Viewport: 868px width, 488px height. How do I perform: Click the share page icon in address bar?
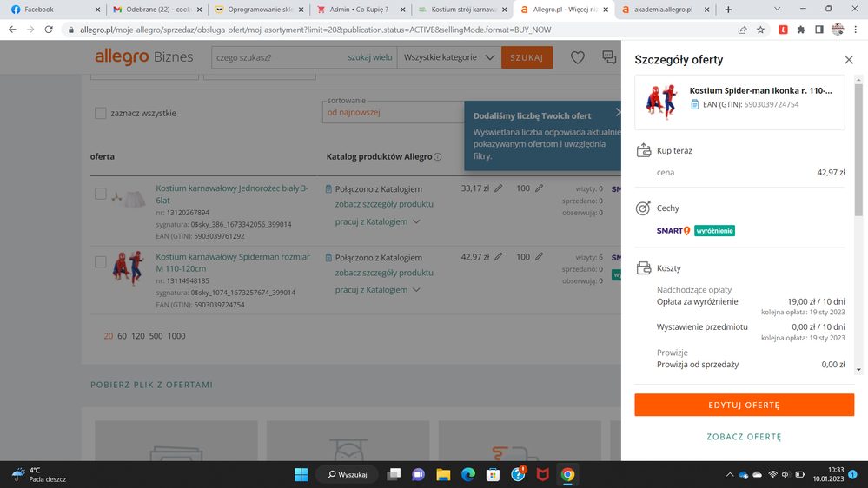click(x=742, y=30)
